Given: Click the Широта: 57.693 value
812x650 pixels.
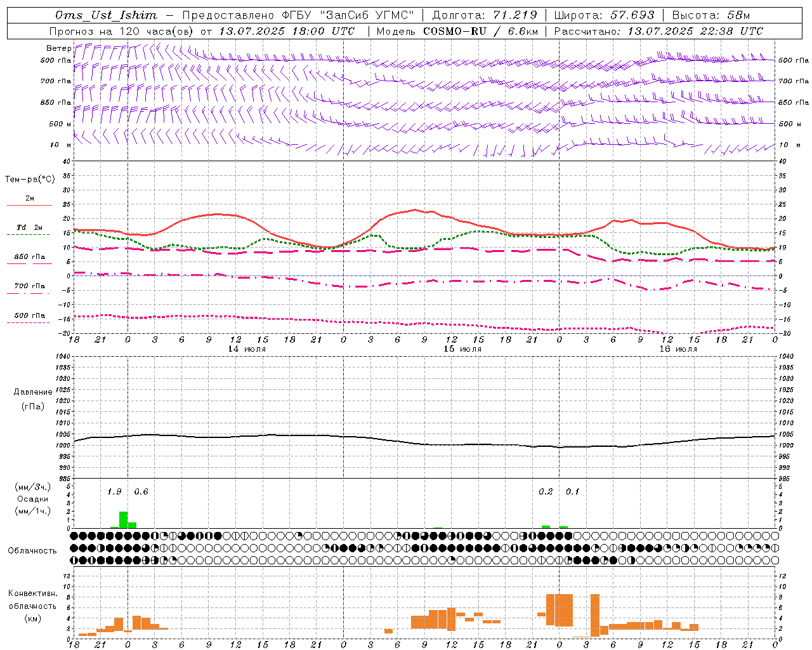Looking at the screenshot, I should [x=604, y=15].
